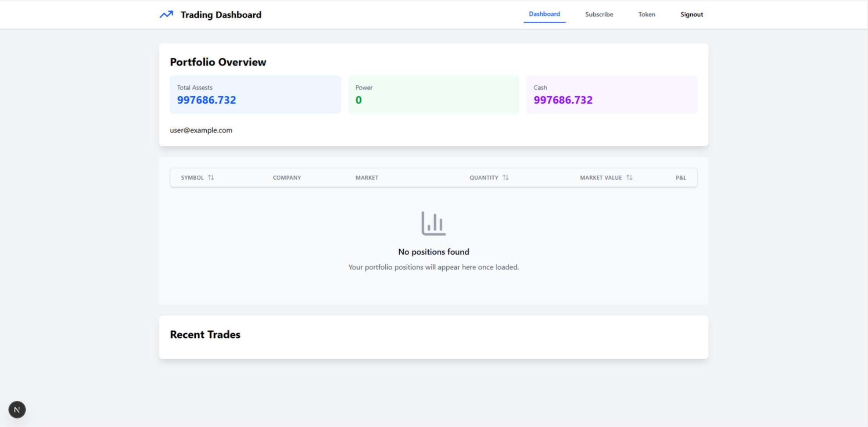
Task: Switch to the Subscribe tab
Action: [x=599, y=14]
